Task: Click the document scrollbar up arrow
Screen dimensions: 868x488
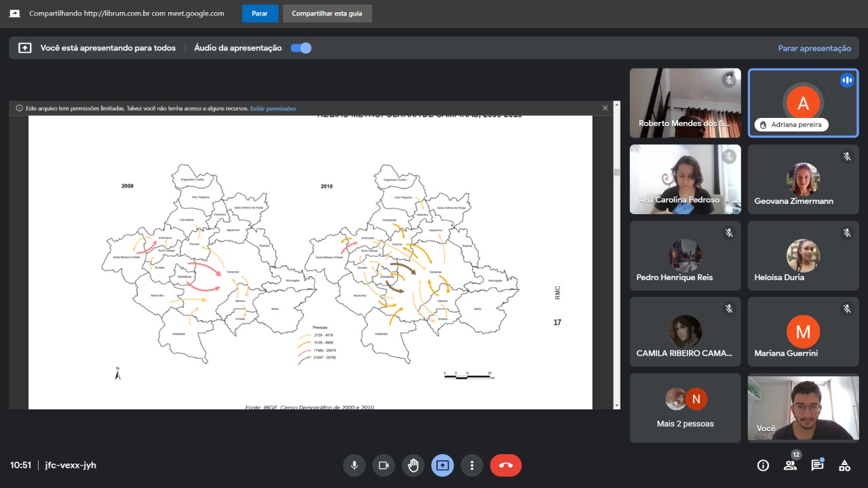Action: 616,105
